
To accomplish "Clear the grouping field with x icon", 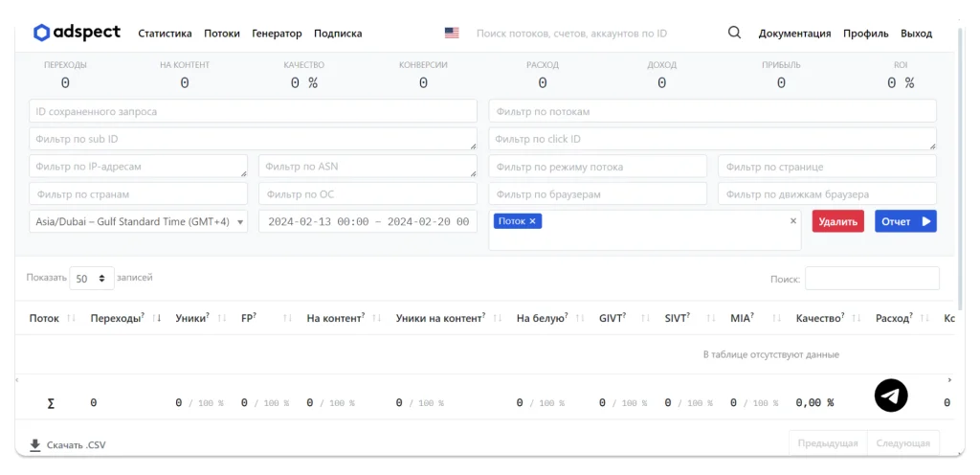I will [x=792, y=221].
